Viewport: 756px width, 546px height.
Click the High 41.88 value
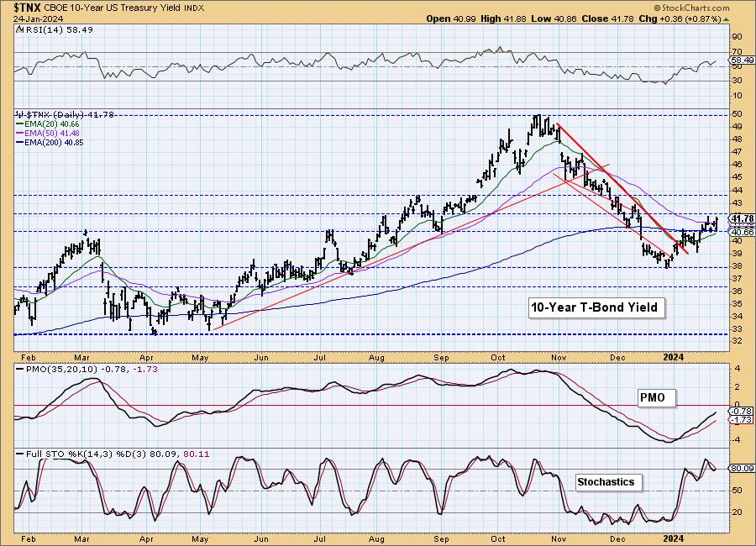tap(503, 18)
